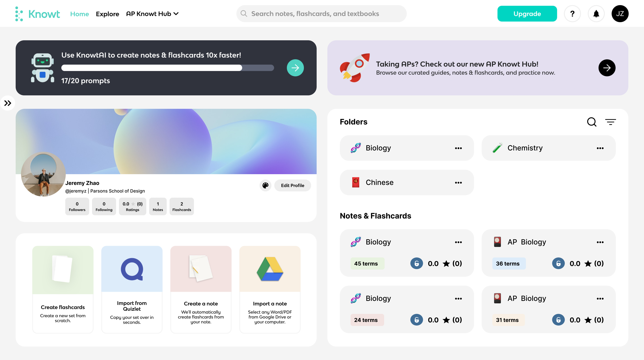This screenshot has height=360, width=644.
Task: Click the profile theme palette icon
Action: click(265, 186)
